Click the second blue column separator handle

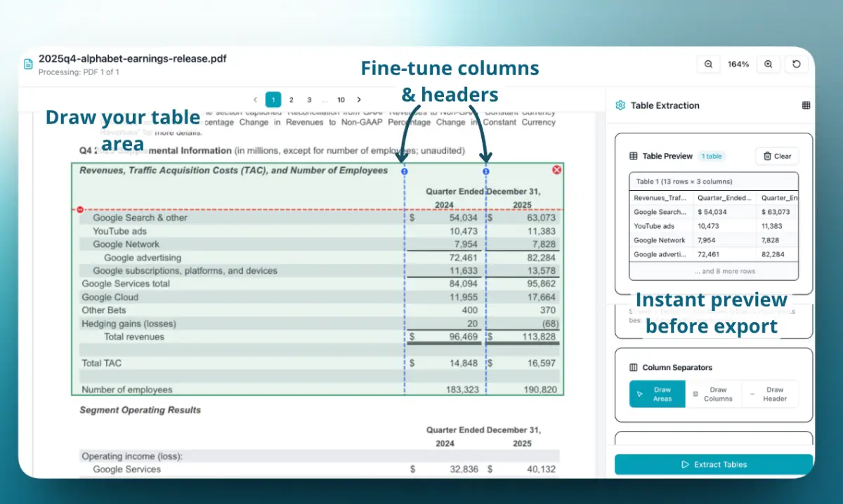[486, 171]
